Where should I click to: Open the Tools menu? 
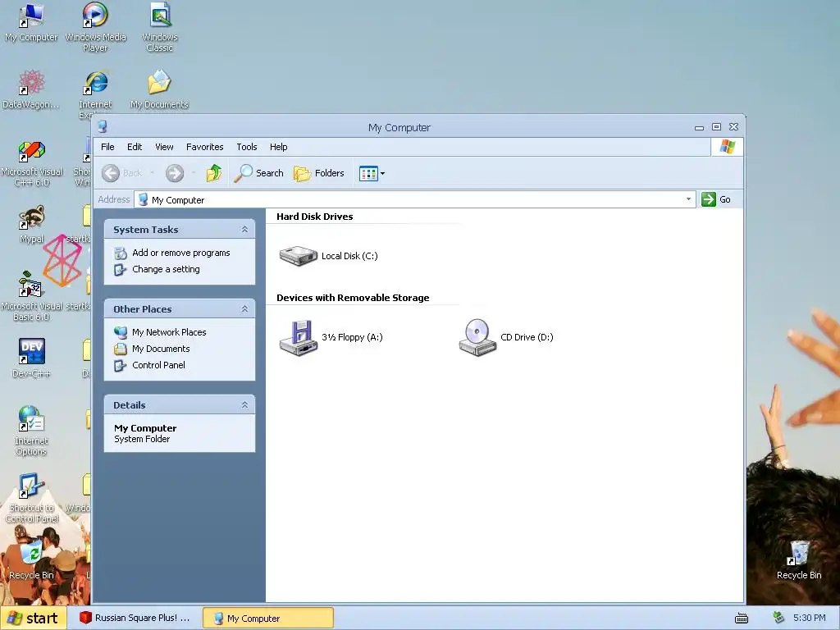pos(246,147)
